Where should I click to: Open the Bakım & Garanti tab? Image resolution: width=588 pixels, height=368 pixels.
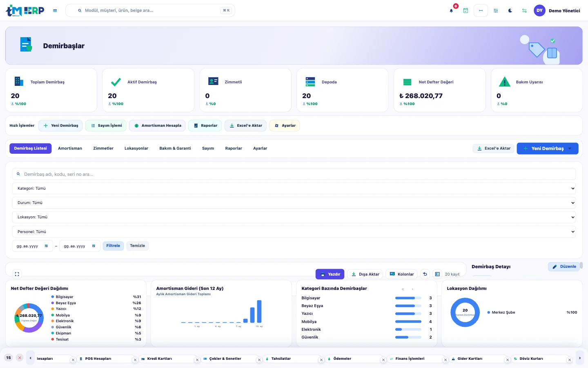coord(175,148)
